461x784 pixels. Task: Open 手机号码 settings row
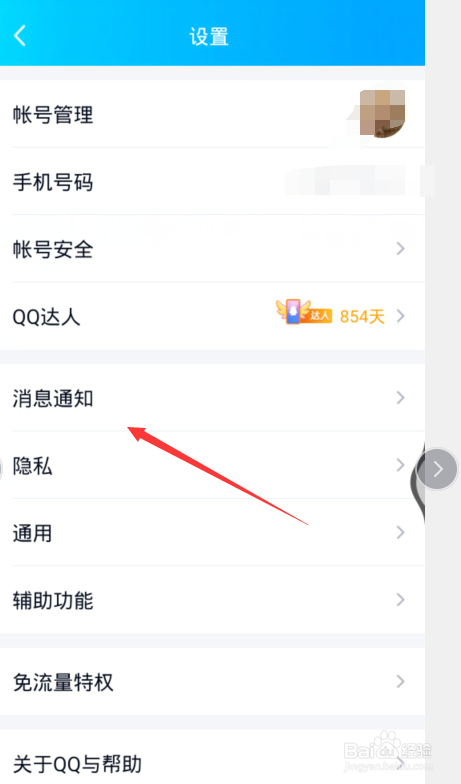point(212,182)
